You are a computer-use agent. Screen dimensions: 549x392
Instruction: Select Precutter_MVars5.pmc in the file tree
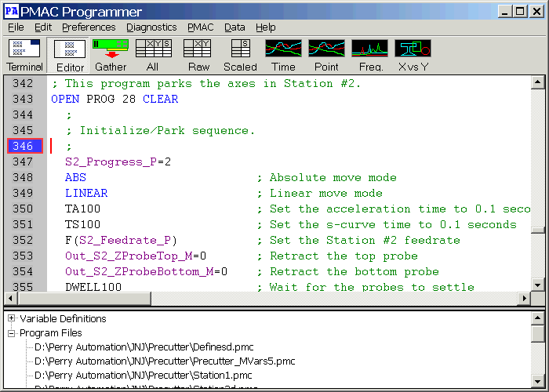click(165, 361)
